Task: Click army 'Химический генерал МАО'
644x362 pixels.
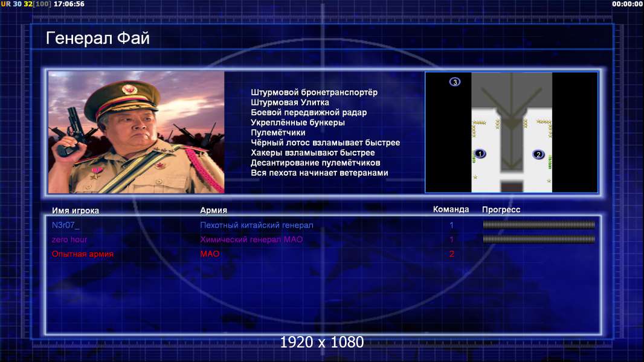Action: [x=251, y=240]
